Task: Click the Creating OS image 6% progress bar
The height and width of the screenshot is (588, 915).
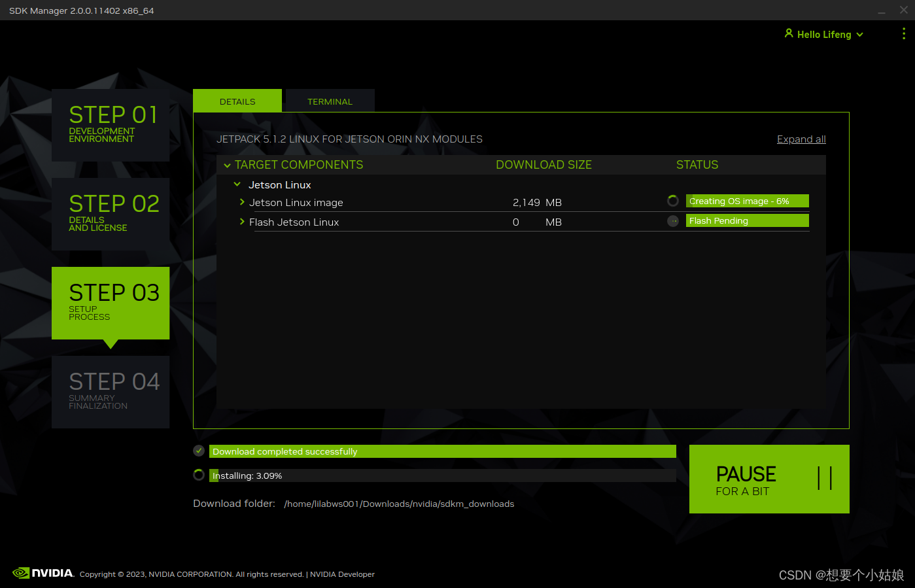Action: click(748, 201)
